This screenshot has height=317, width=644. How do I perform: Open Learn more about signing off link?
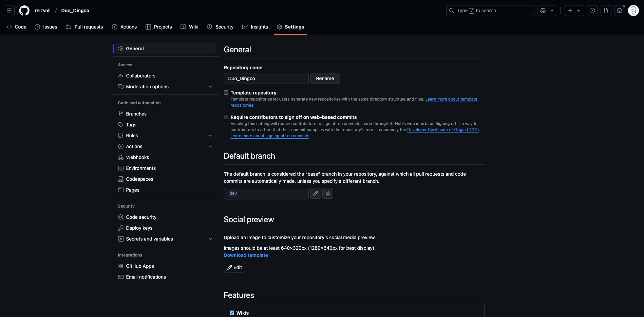click(x=270, y=136)
